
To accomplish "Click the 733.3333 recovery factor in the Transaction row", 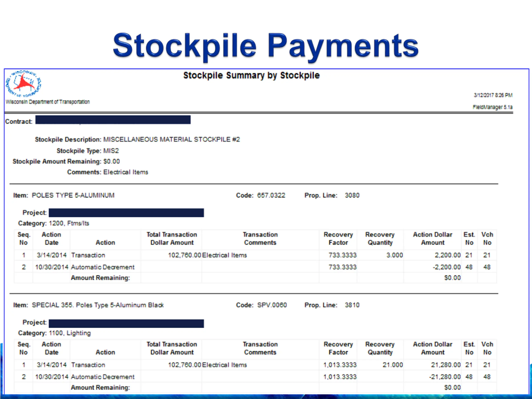I will [342, 255].
